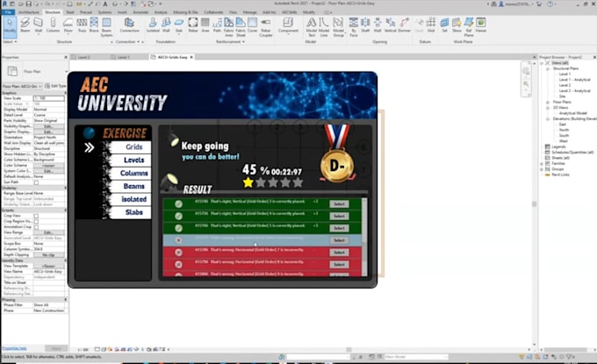Click Select on Grid Order 7 result row
597x364 pixels.
pos(339,253)
